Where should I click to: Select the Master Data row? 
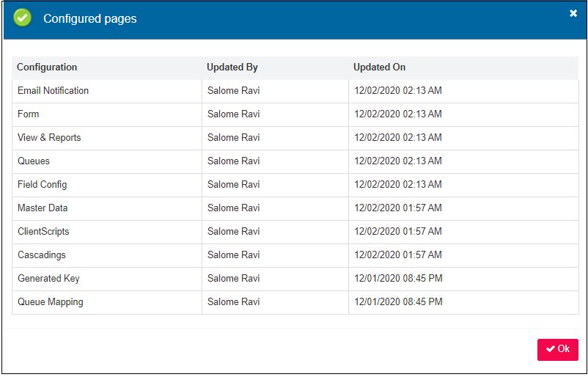[43, 208]
